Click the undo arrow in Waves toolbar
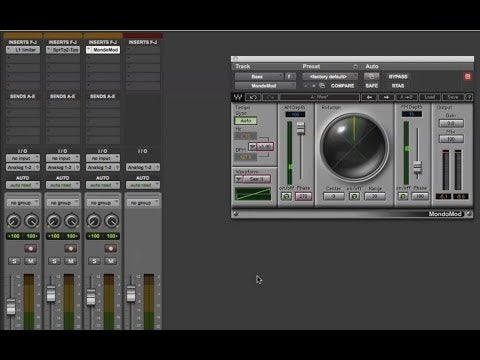Viewport: 480px width, 360px height. [x=253, y=97]
